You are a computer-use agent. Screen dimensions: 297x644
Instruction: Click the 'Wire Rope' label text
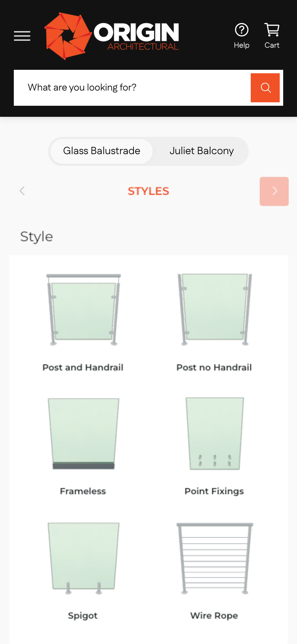click(214, 615)
